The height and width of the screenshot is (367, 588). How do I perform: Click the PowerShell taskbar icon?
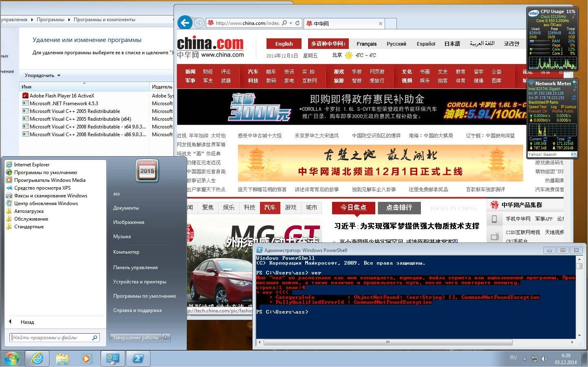(138, 359)
